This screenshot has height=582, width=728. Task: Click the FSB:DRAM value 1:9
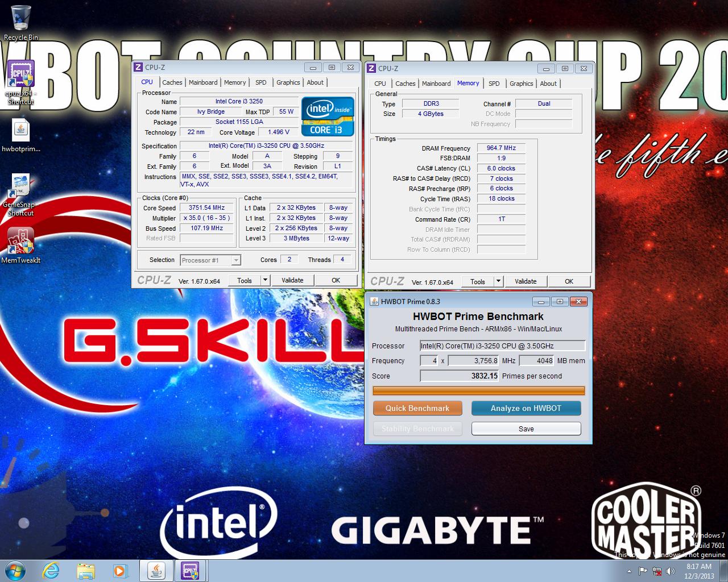click(502, 158)
